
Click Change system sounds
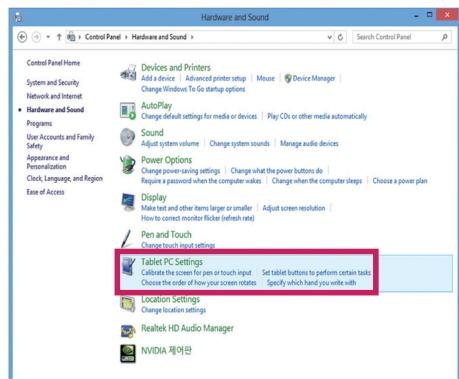[x=239, y=144]
